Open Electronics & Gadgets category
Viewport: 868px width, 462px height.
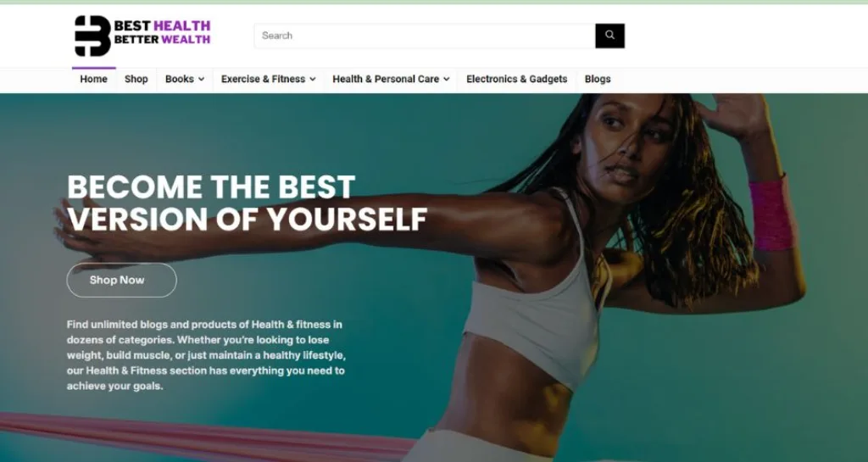pyautogui.click(x=516, y=79)
